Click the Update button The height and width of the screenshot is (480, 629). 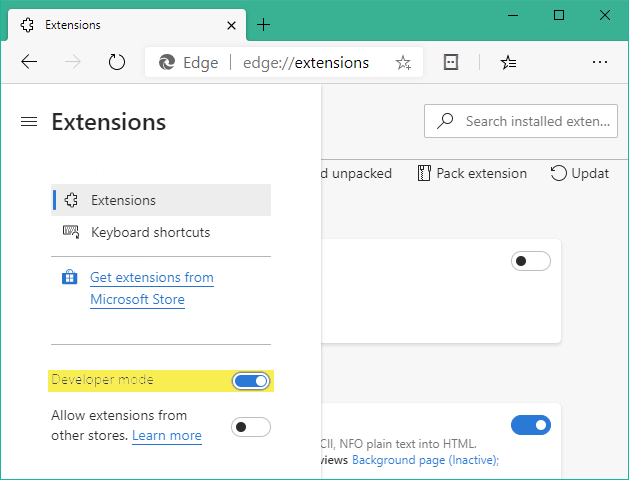(580, 173)
